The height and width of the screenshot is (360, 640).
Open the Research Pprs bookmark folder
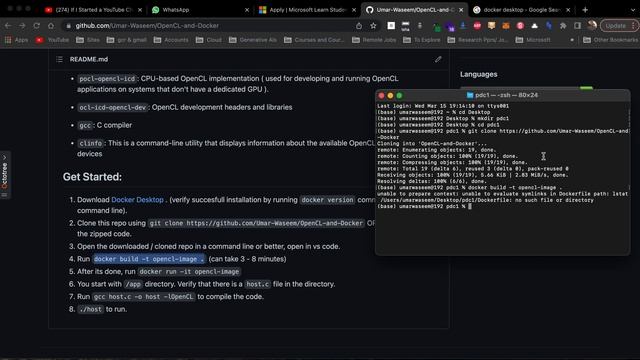click(478, 40)
